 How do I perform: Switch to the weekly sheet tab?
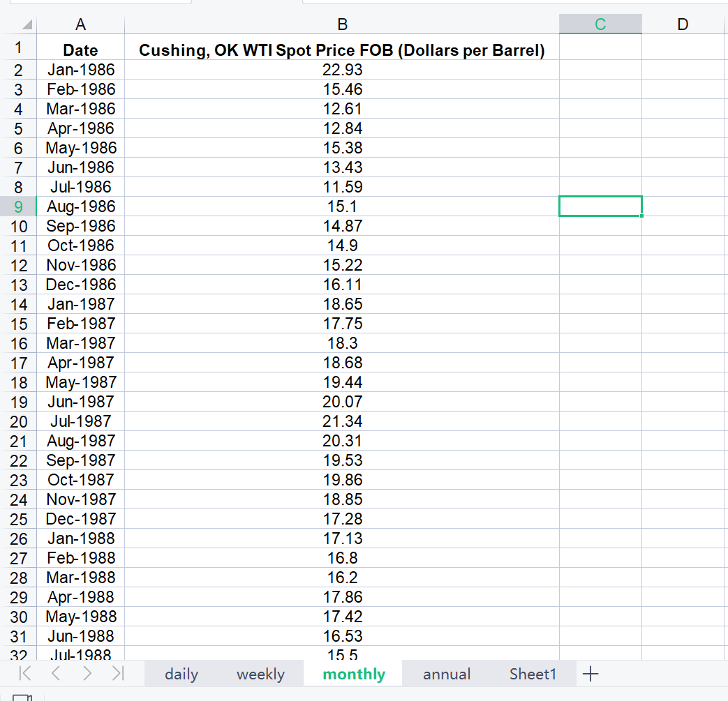point(260,674)
